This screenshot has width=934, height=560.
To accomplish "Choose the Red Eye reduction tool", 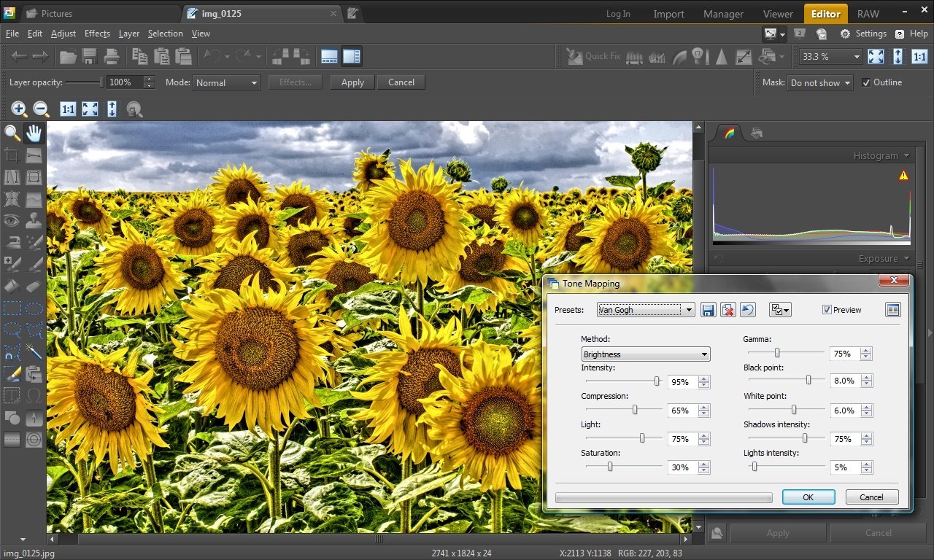I will tap(12, 220).
